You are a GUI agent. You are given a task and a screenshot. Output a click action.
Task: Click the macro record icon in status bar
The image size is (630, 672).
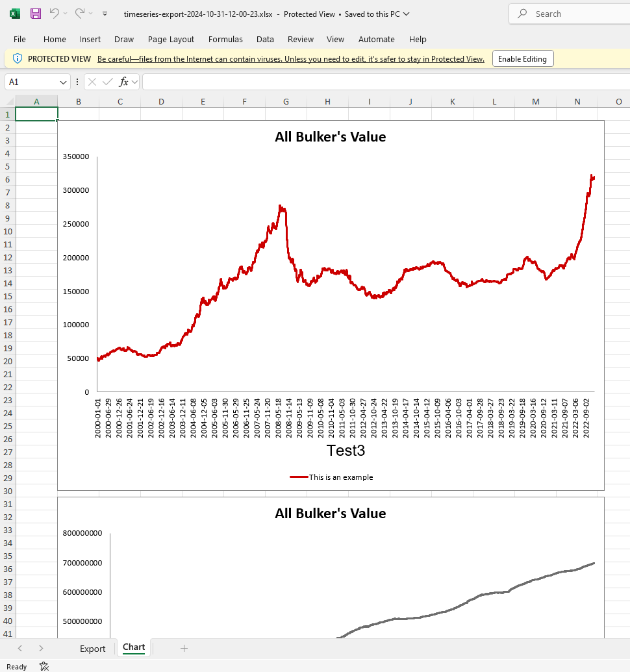(x=44, y=666)
